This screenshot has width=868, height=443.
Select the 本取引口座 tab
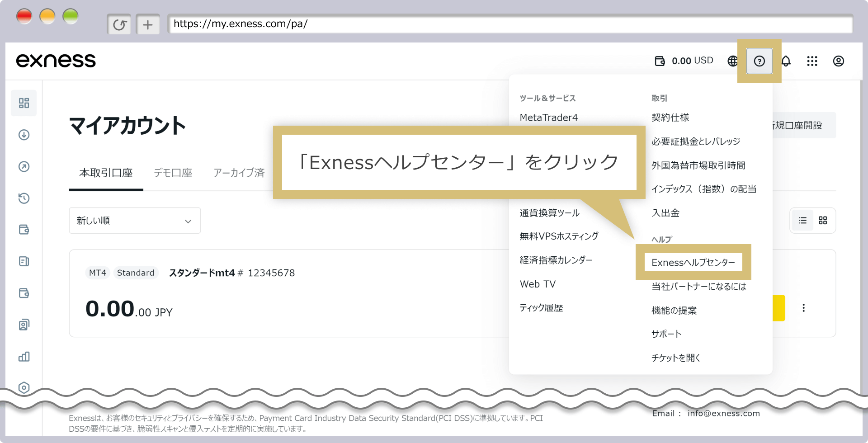pyautogui.click(x=106, y=173)
